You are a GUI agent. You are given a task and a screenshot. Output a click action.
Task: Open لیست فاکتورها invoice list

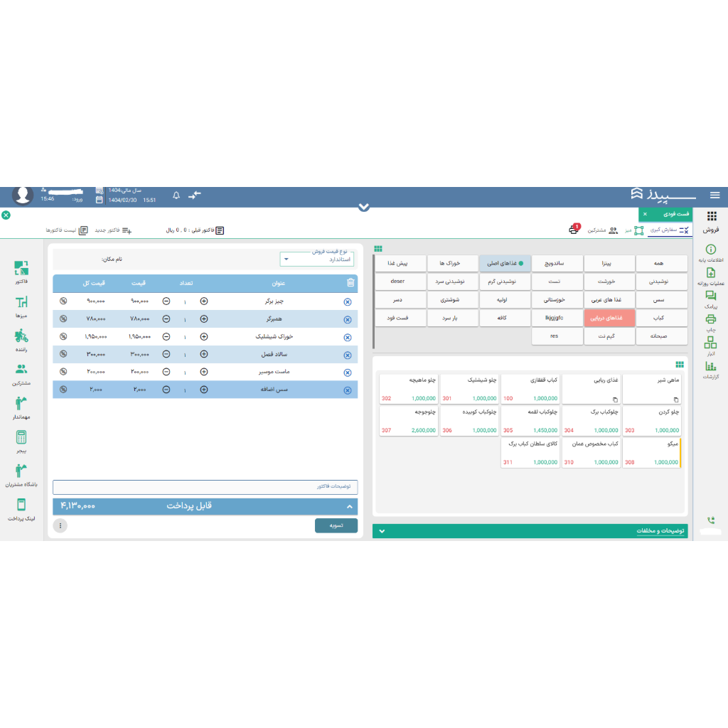point(66,230)
